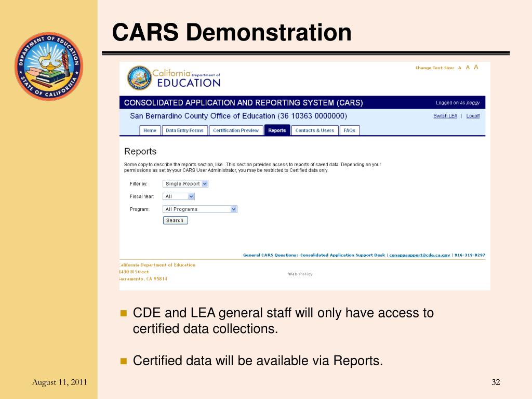
Task: Click the Web Policy footer link
Action: click(x=300, y=274)
